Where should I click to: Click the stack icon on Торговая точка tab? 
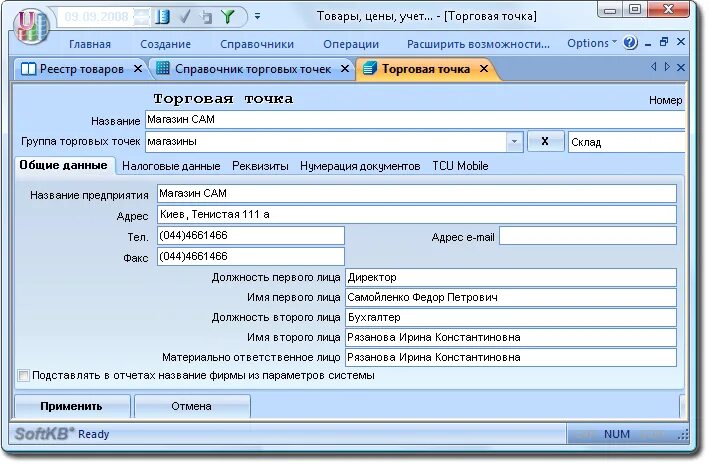[370, 68]
